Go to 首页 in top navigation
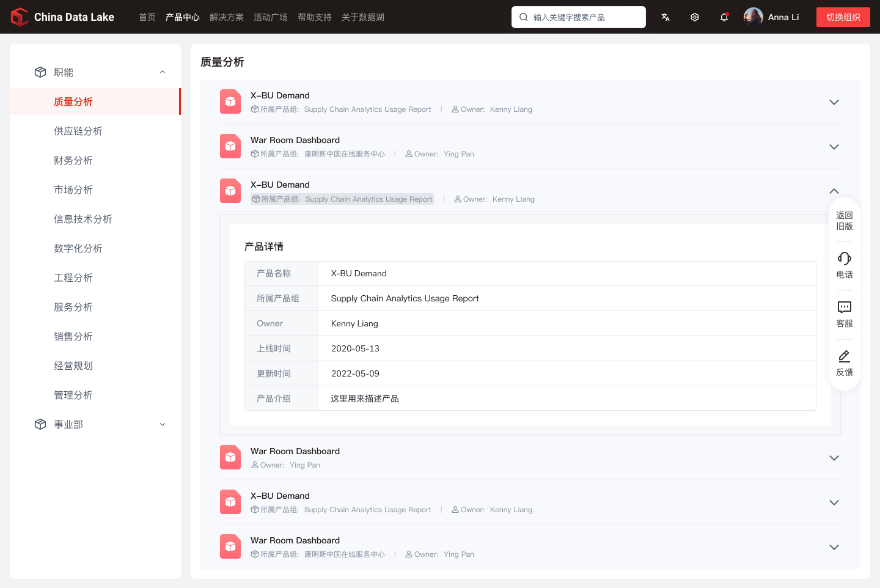The height and width of the screenshot is (588, 880). [147, 17]
